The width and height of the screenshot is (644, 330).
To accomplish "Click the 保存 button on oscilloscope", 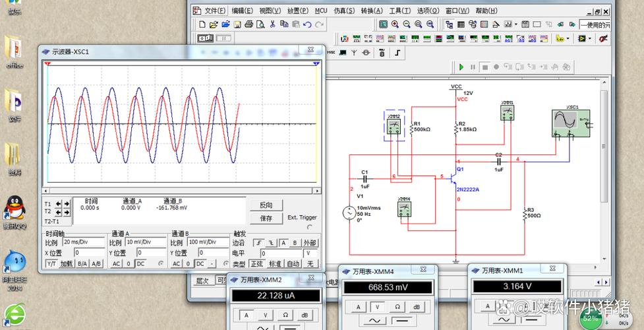I will tap(266, 218).
